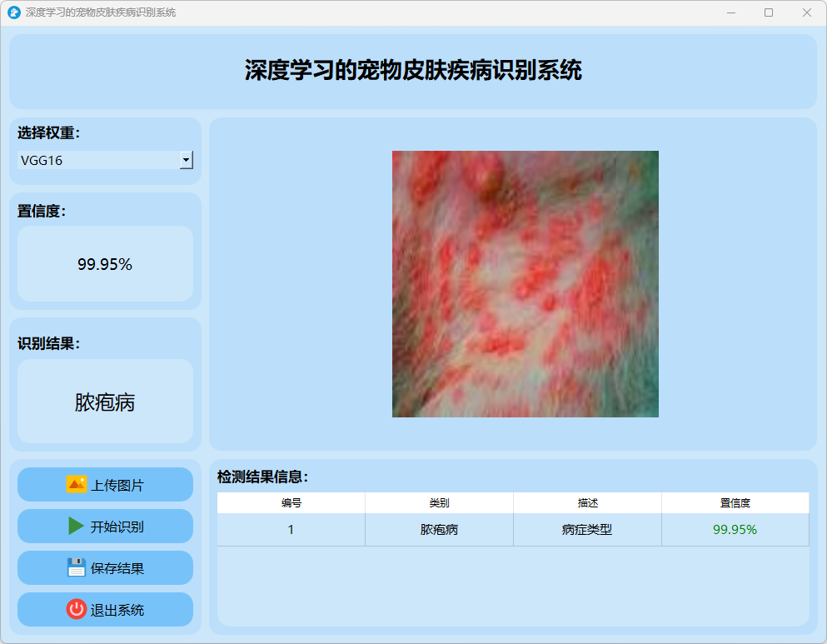Click the red power icon for 退出系统
The image size is (827, 644).
pyautogui.click(x=76, y=609)
